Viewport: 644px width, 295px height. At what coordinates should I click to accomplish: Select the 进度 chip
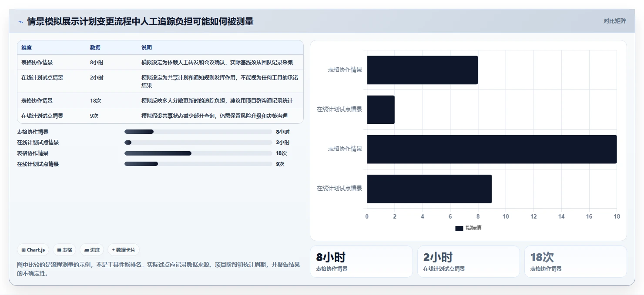point(92,250)
